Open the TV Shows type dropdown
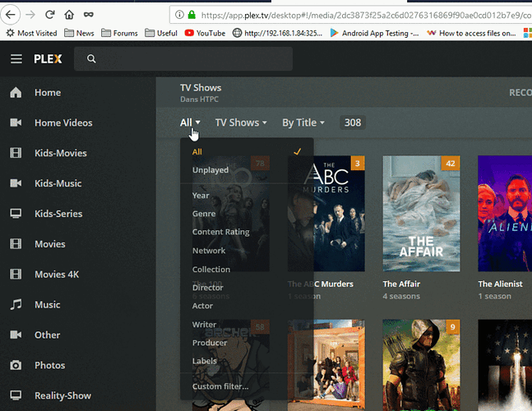Viewport: 532px width, 411px height. tap(241, 122)
